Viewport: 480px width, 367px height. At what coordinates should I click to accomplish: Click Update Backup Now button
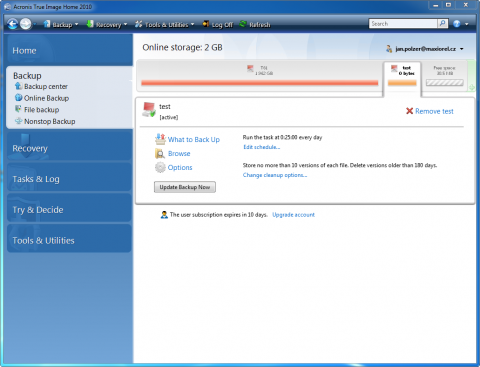(185, 187)
